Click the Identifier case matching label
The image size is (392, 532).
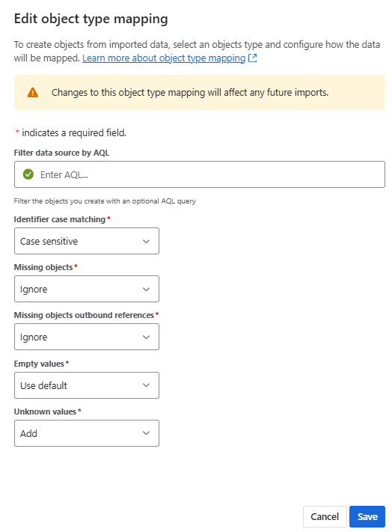coord(60,219)
